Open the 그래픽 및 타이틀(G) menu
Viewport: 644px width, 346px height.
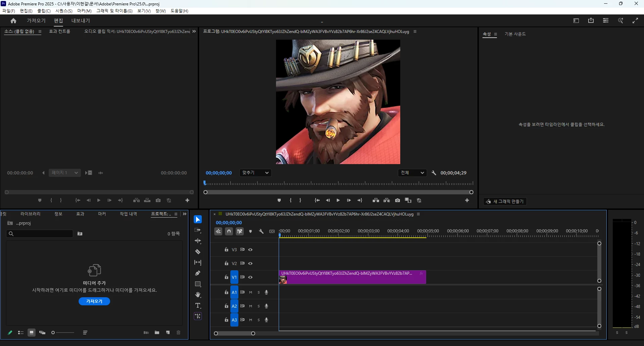tap(114, 11)
